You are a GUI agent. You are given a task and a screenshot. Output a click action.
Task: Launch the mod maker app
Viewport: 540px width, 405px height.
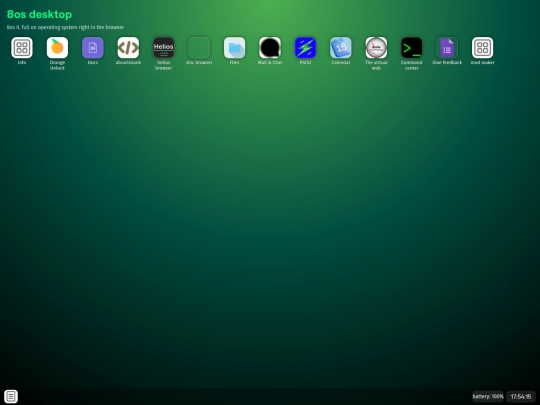point(482,48)
